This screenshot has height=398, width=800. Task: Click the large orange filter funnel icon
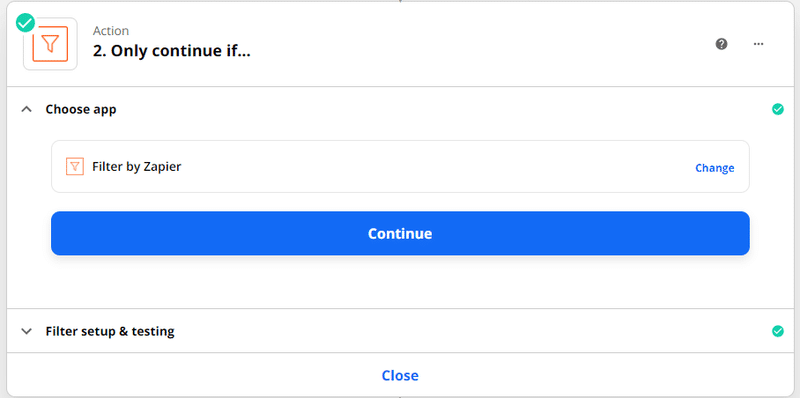coord(50,44)
